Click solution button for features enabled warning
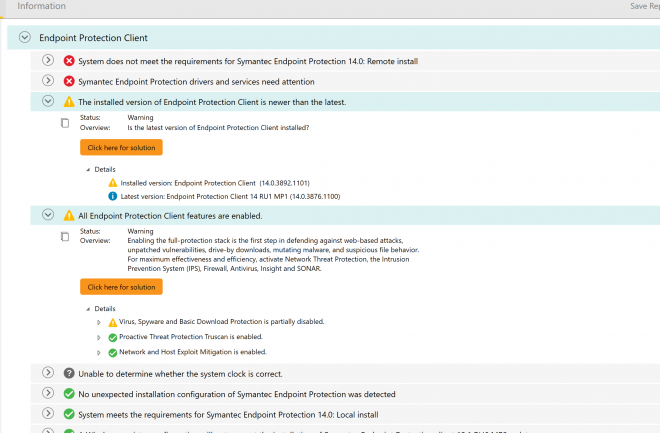This screenshot has height=433, width=660. [x=121, y=287]
